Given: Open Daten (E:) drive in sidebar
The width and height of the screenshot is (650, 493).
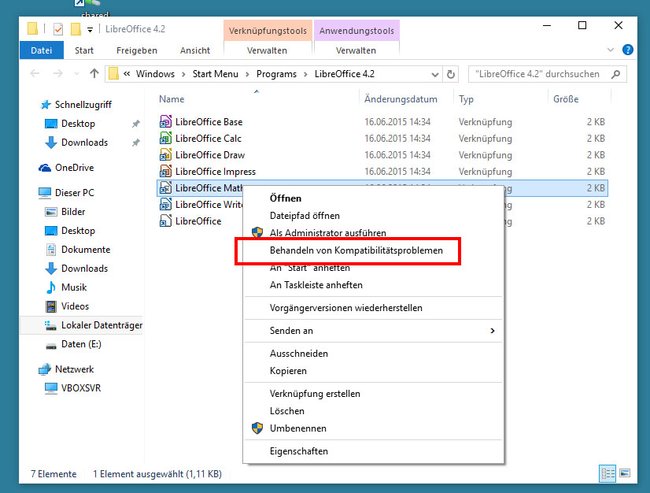Looking at the screenshot, I should point(81,344).
